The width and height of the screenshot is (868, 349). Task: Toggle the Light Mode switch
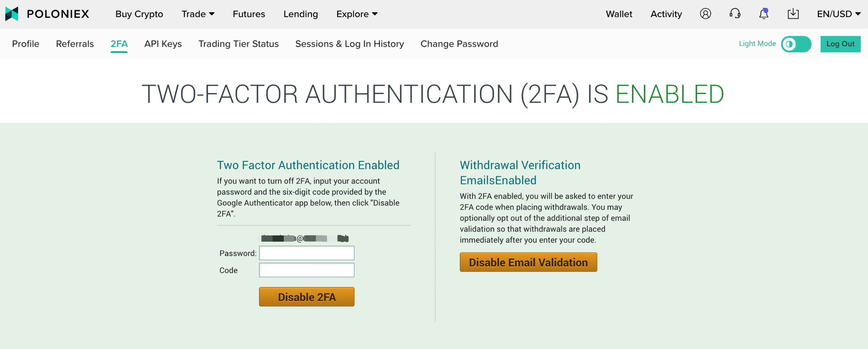pyautogui.click(x=796, y=44)
